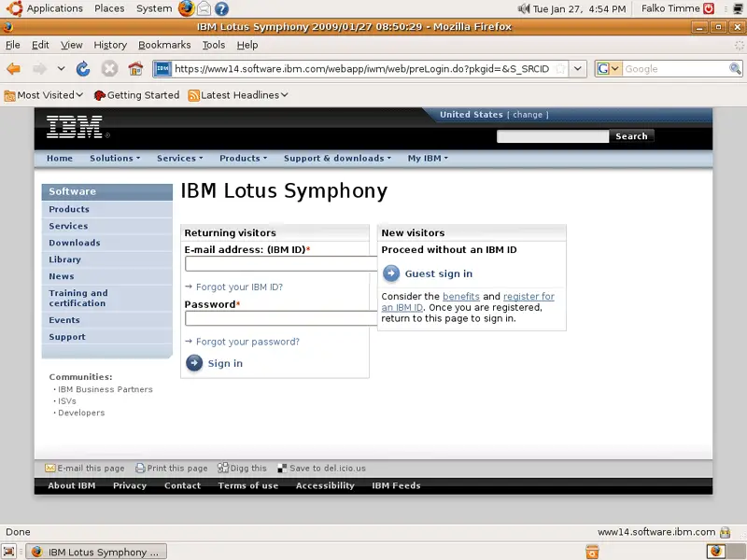Expand the Latest Headlines feed
This screenshot has width=747, height=560.
tap(238, 95)
